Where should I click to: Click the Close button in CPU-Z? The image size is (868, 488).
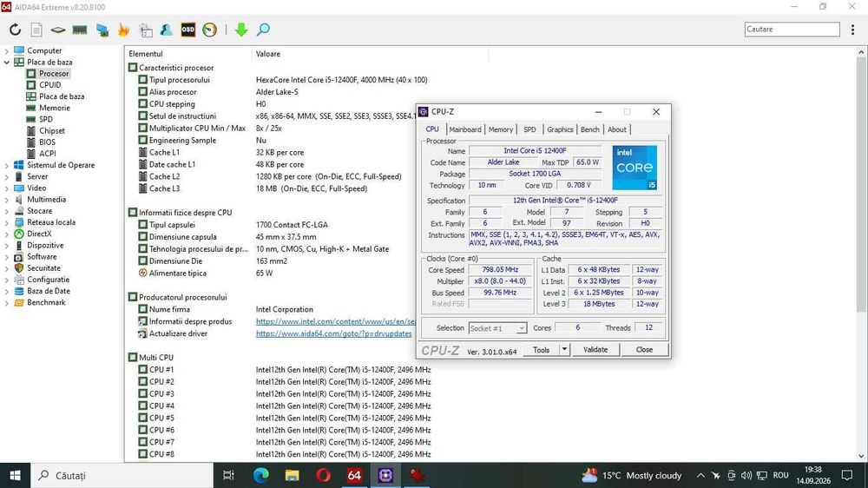pyautogui.click(x=644, y=350)
